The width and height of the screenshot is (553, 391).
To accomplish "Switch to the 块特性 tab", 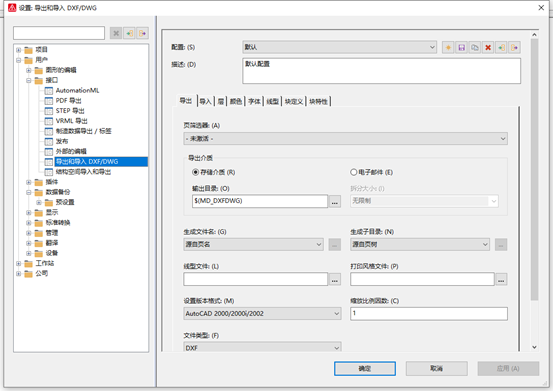I will (x=318, y=102).
